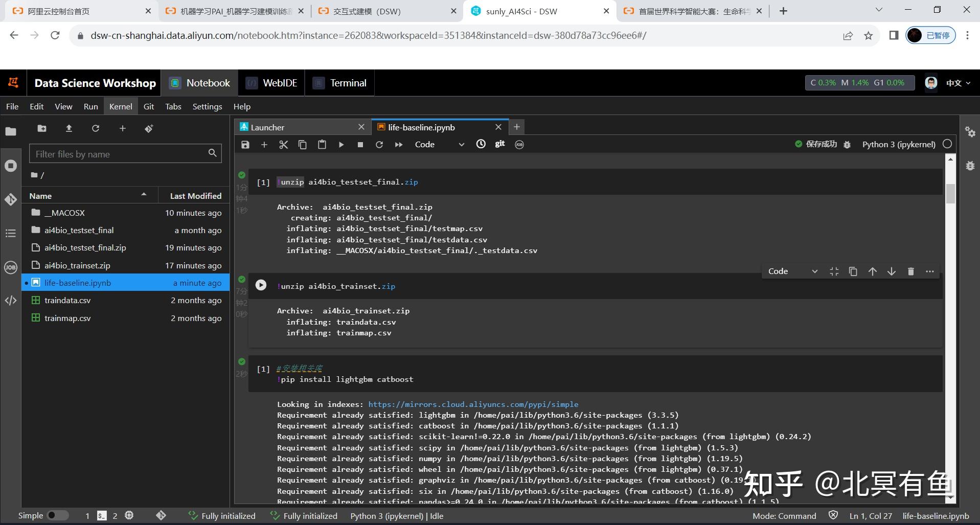Open traindata.csv in file browser
Image resolution: width=980 pixels, height=525 pixels.
pyautogui.click(x=67, y=301)
